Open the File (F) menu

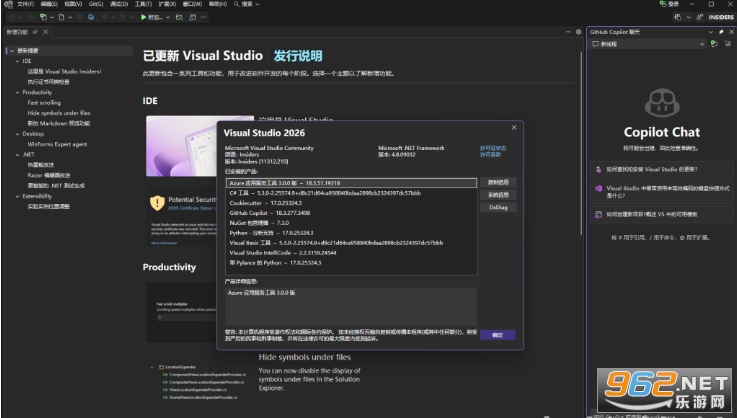click(25, 4)
